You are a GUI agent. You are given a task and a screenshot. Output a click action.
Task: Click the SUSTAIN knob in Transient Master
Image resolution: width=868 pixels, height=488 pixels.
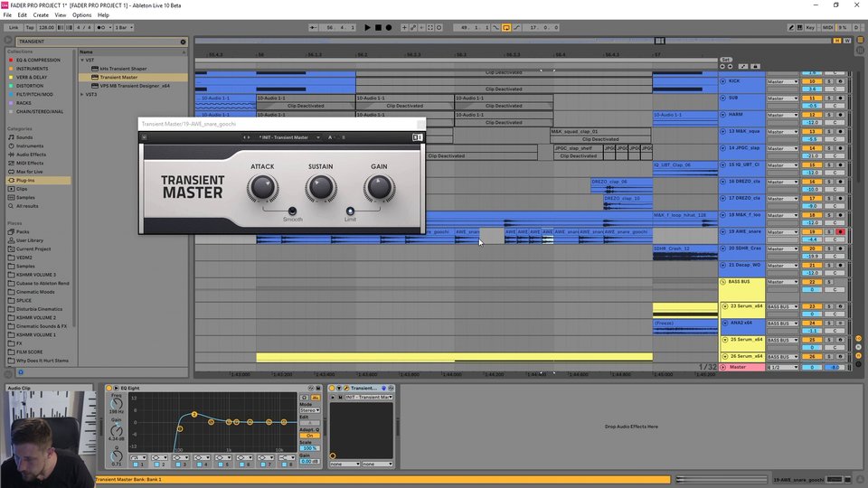point(320,188)
